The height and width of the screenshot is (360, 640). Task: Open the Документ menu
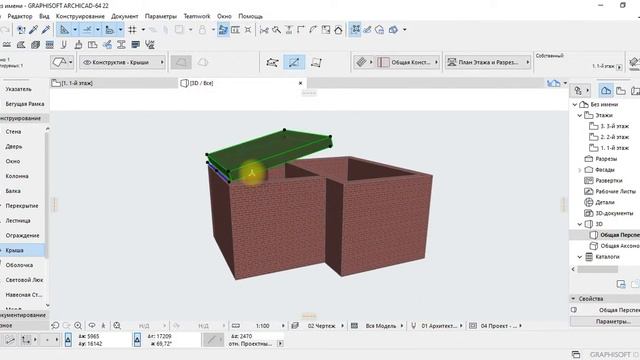tap(124, 16)
